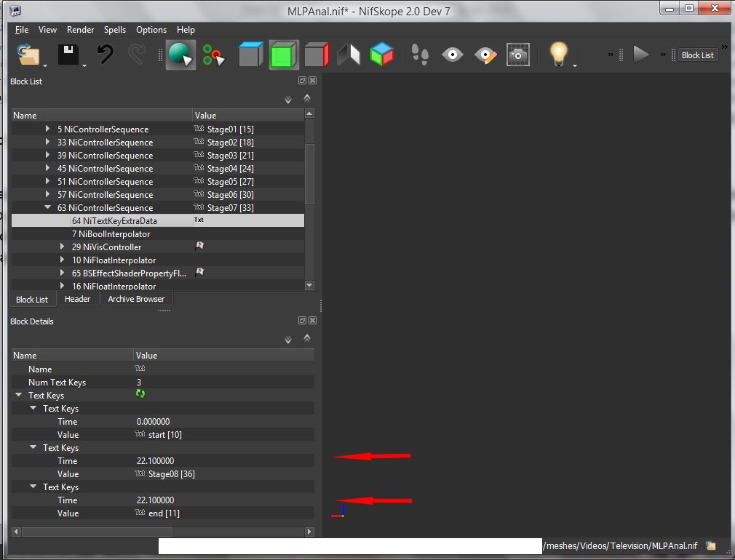This screenshot has width=735, height=560.
Task: Toggle the walk footsteps view mode
Action: [x=420, y=55]
